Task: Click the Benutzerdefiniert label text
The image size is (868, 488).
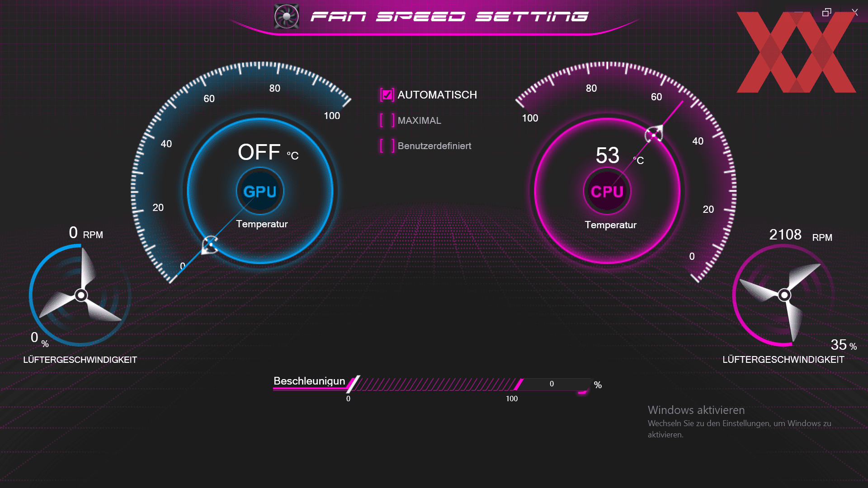Action: click(434, 146)
